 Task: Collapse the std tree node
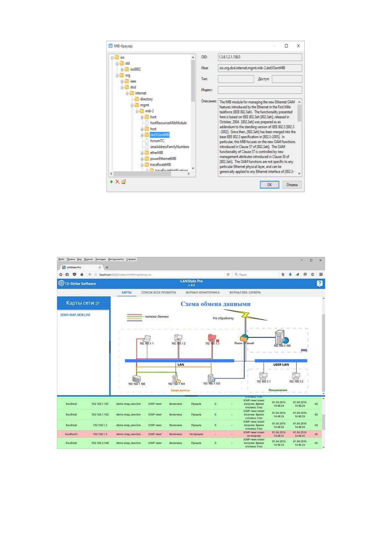117,63
